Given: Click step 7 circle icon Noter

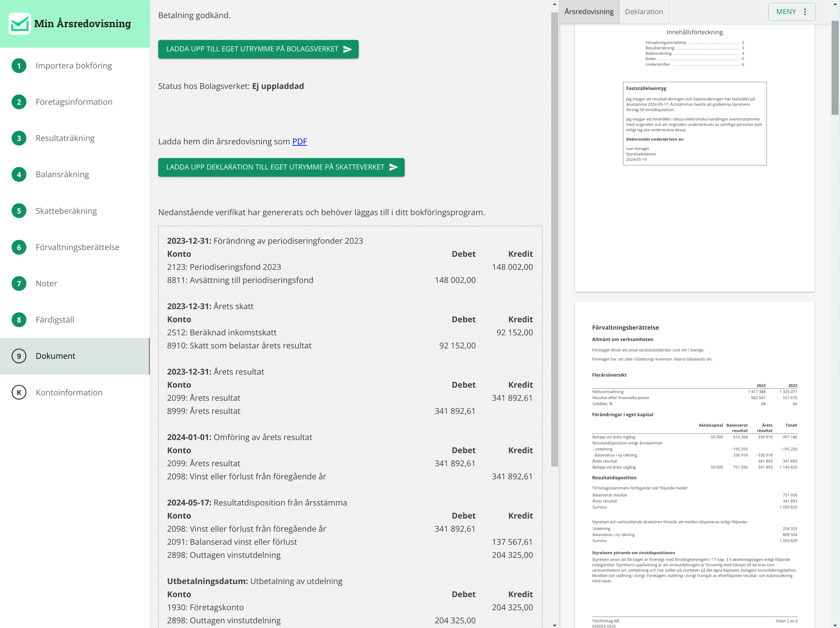Looking at the screenshot, I should coord(19,283).
